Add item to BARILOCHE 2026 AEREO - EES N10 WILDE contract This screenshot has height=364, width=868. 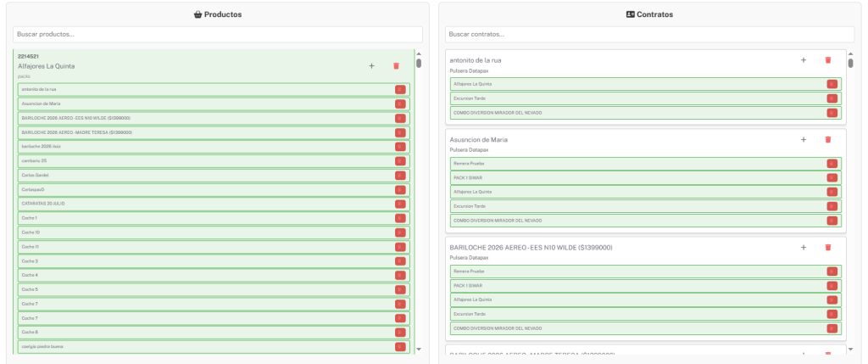click(x=804, y=248)
